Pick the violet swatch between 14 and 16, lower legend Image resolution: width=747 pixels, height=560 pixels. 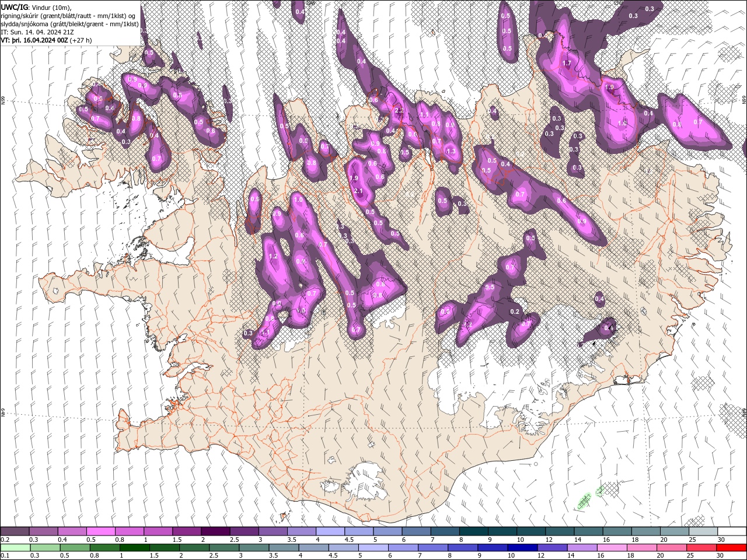point(582,548)
